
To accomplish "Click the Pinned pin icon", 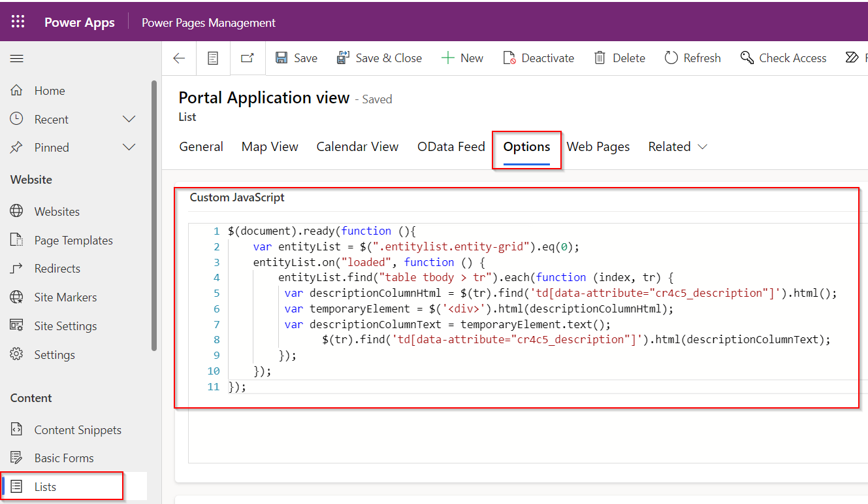I will coord(17,148).
